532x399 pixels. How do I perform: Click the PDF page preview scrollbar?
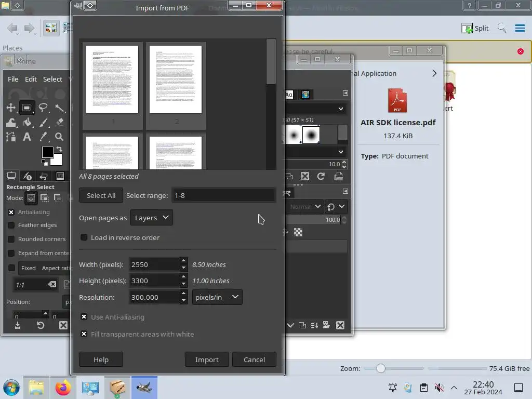pyautogui.click(x=271, y=62)
